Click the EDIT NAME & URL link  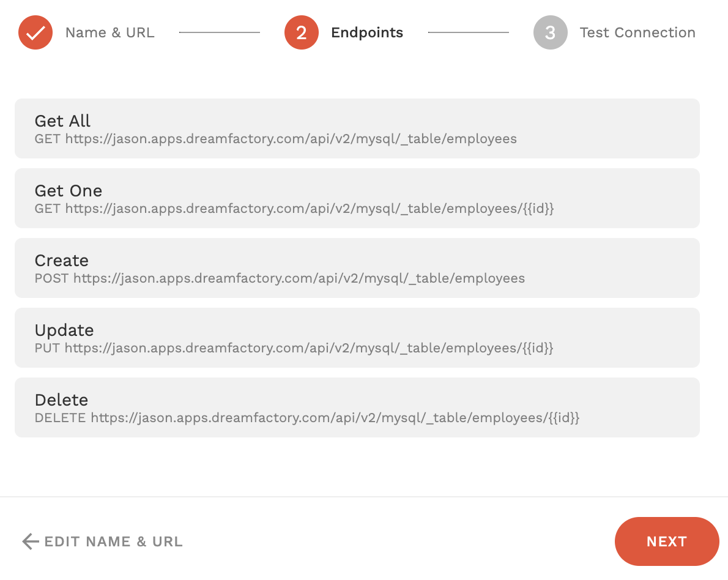[113, 541]
